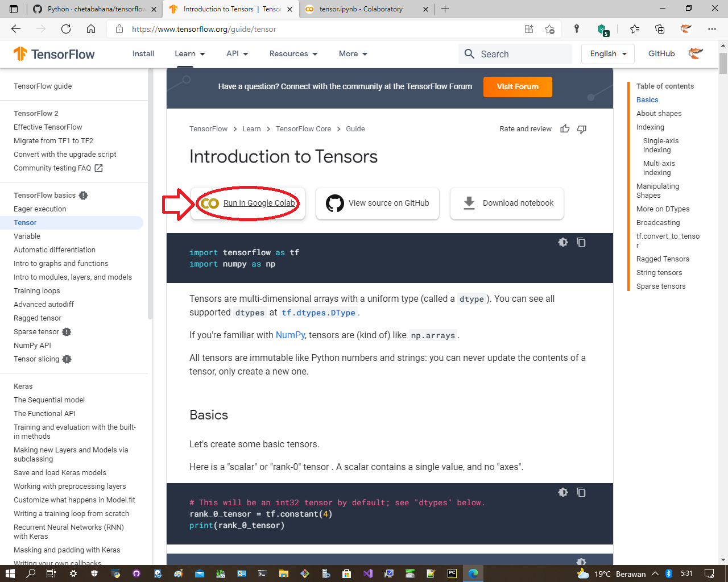Open Windows Start menu
The height and width of the screenshot is (582, 728).
click(10, 573)
